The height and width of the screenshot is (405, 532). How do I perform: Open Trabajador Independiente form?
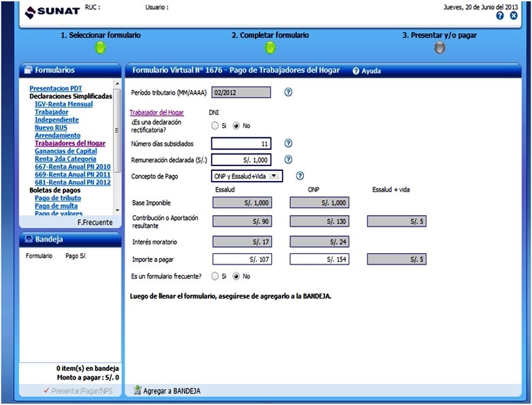click(57, 116)
